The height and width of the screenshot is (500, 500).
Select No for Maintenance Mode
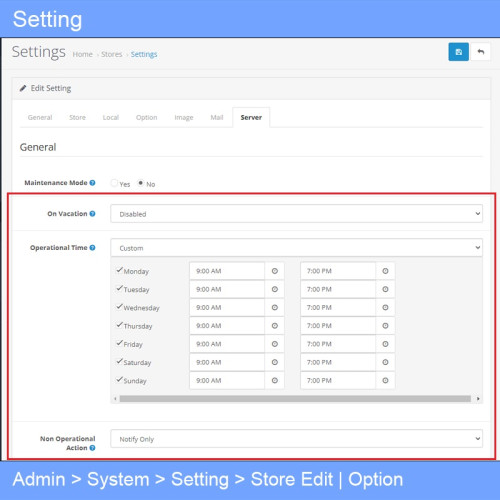(141, 183)
